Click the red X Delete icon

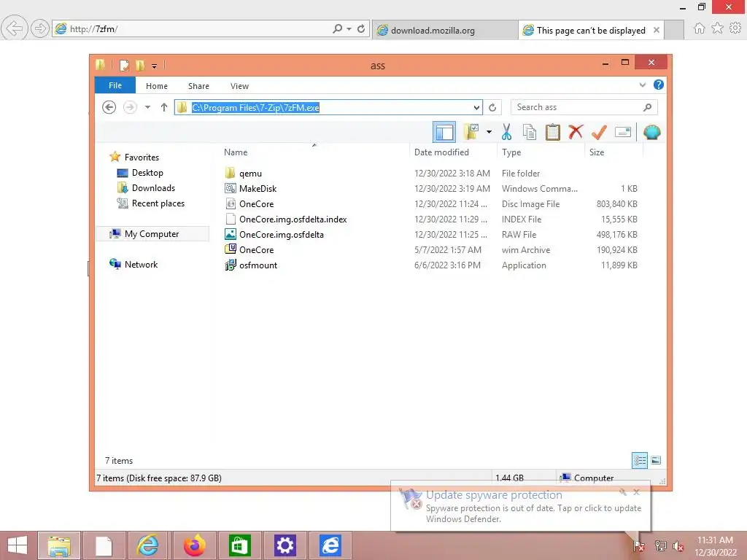click(576, 132)
